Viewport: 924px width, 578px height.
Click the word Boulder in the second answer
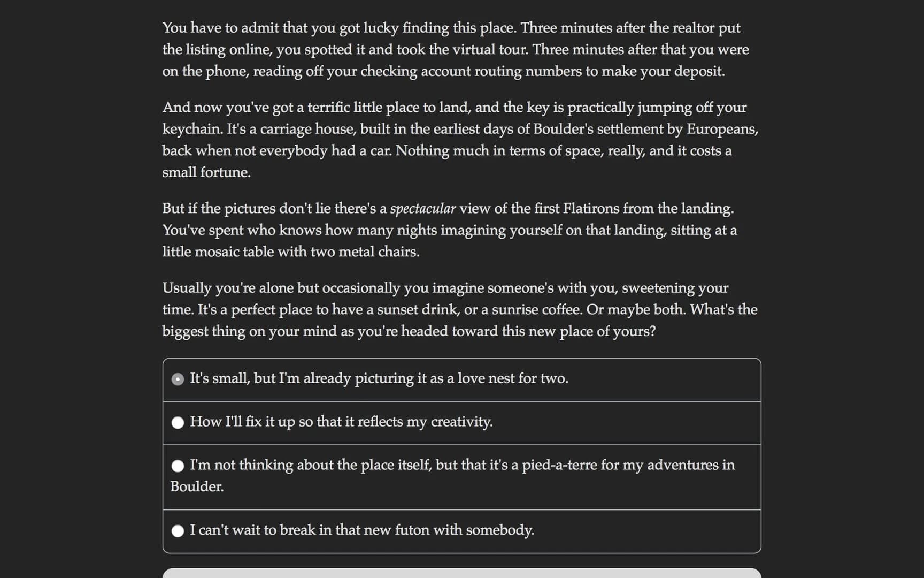pos(197,486)
